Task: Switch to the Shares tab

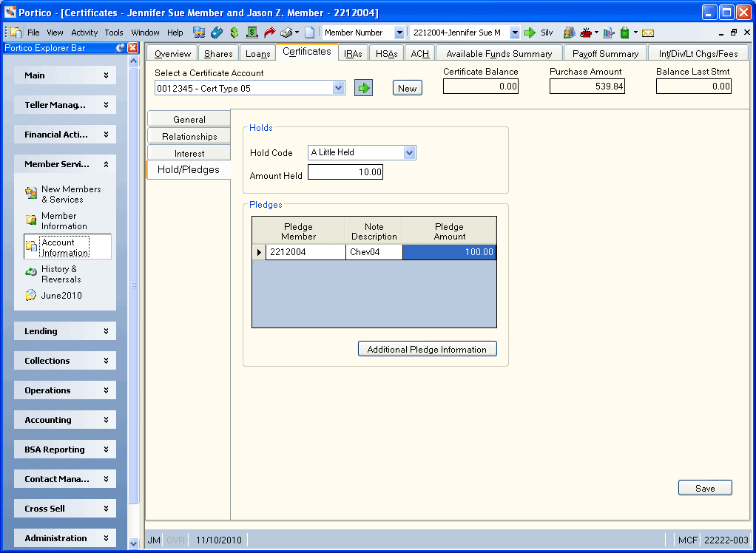Action: [218, 53]
